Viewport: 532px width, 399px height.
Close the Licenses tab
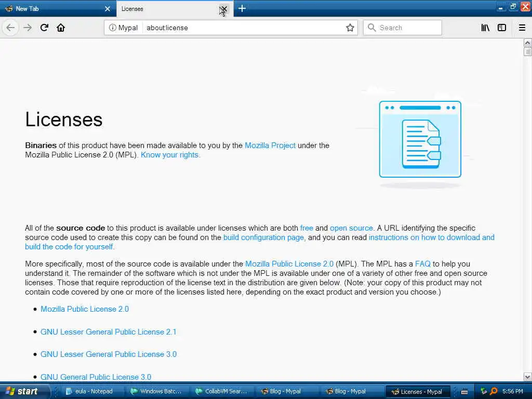pyautogui.click(x=224, y=9)
